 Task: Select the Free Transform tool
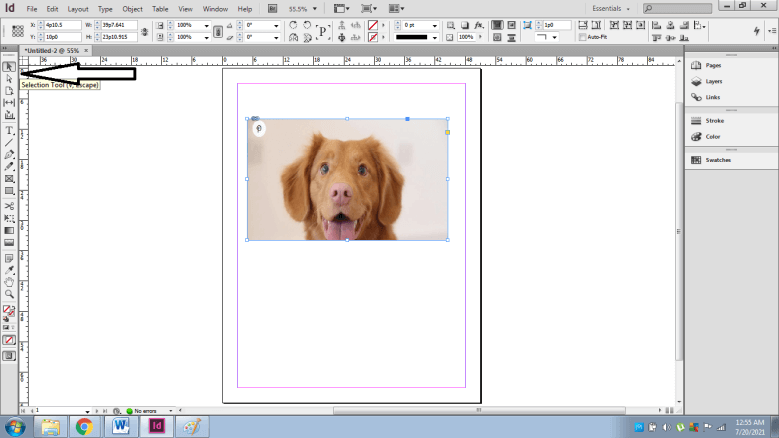point(9,219)
